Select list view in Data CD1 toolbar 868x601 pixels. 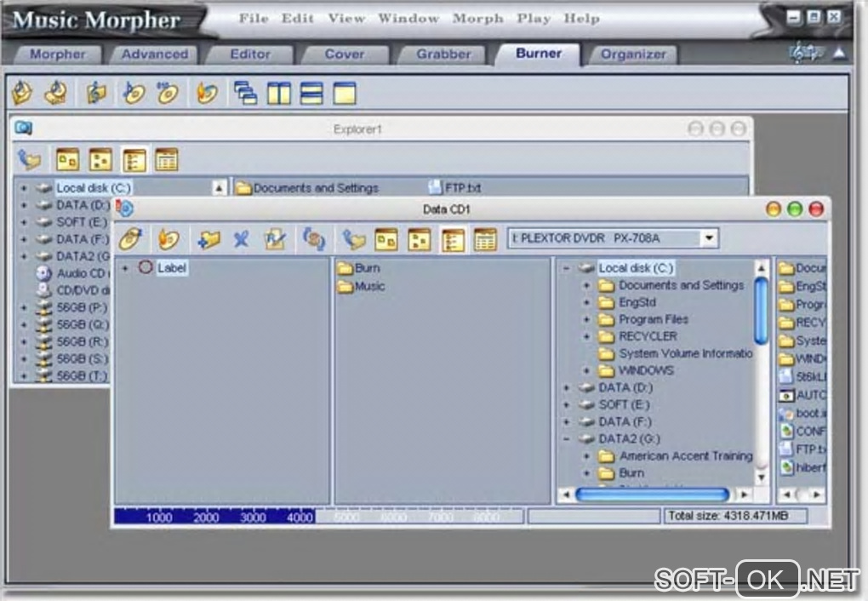tap(453, 240)
